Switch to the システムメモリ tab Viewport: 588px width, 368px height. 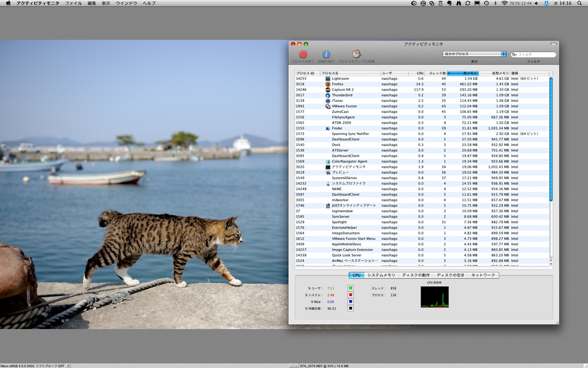(x=382, y=275)
